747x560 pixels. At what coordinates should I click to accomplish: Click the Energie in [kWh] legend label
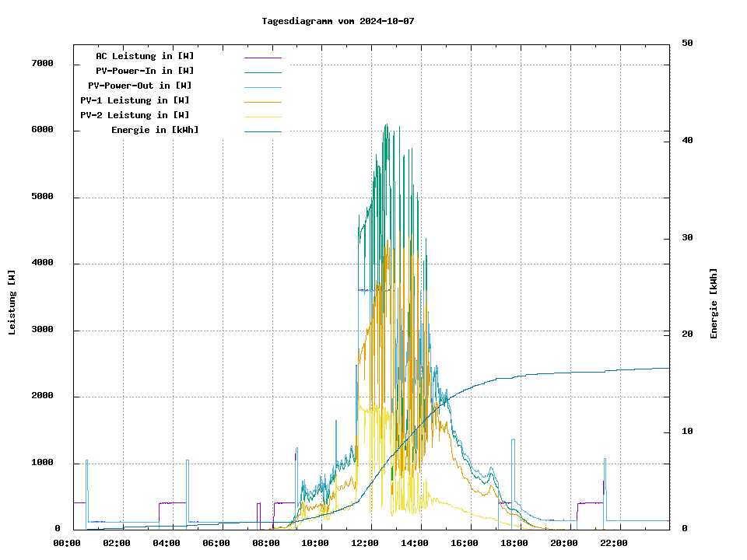[155, 130]
